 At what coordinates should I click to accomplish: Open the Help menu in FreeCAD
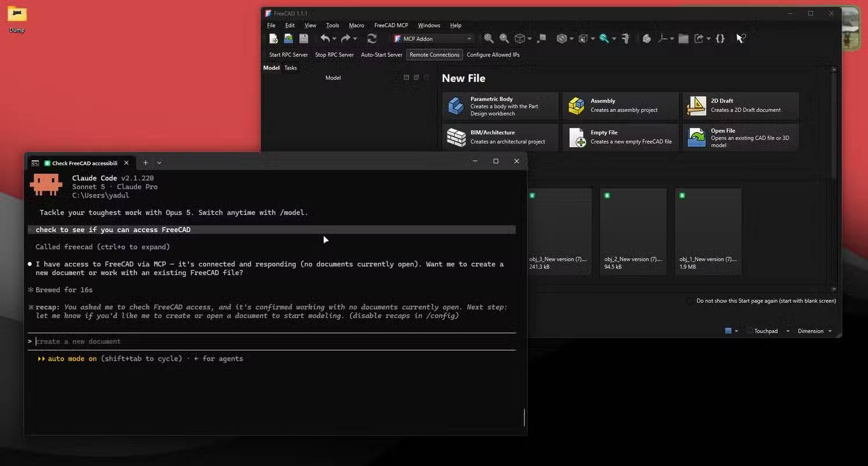[455, 25]
